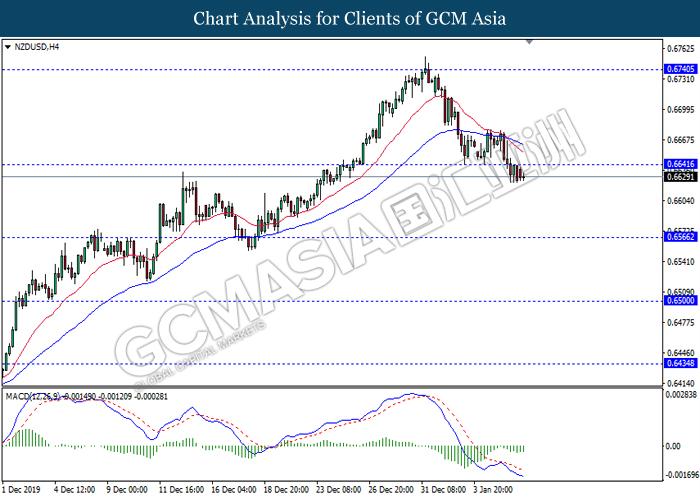
Task: Click the 18 Dec 20:00 time label
Action: [x=286, y=490]
